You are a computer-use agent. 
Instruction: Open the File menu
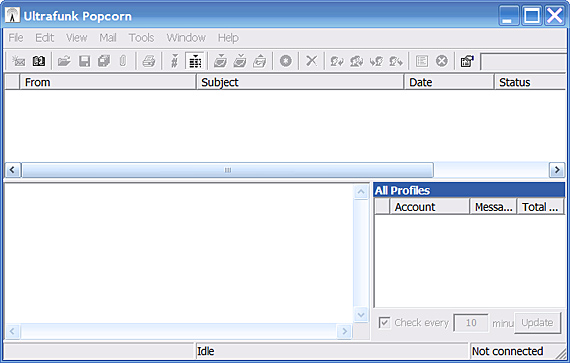[x=16, y=38]
